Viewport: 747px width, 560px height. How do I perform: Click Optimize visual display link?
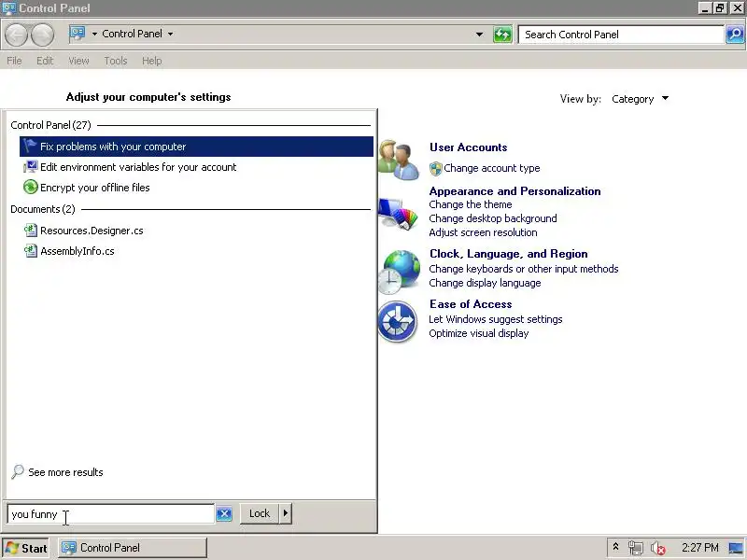coord(478,333)
